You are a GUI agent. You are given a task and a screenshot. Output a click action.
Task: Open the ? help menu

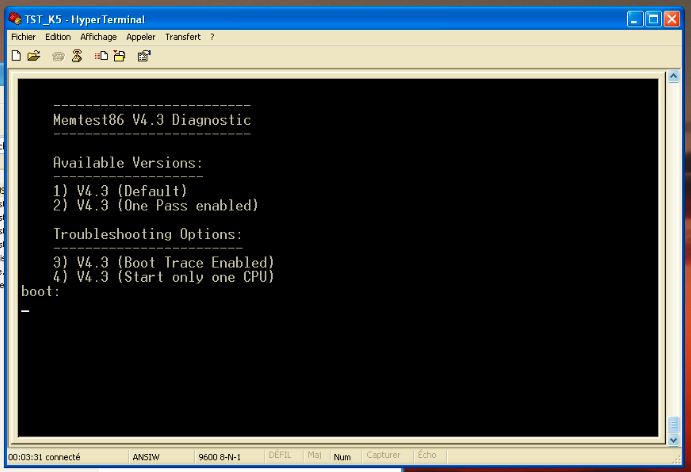coord(212,37)
